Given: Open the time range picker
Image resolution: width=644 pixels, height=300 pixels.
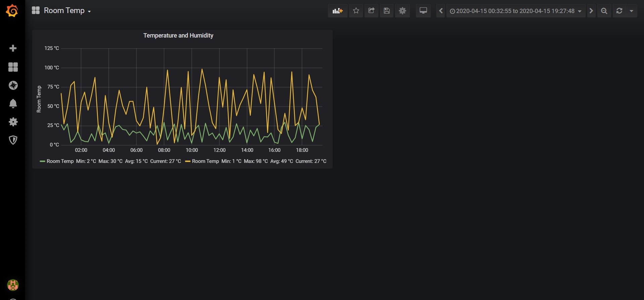Looking at the screenshot, I should 516,11.
